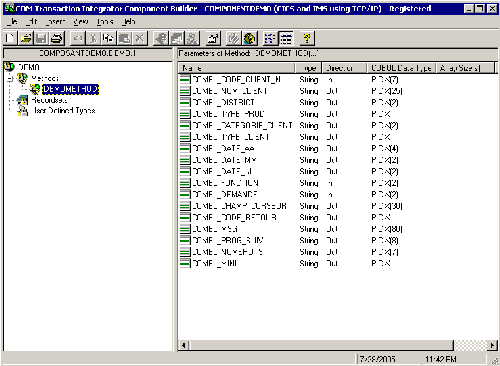Screen dimensions: 500x366
Task: Open the View menu
Action: click(x=80, y=22)
